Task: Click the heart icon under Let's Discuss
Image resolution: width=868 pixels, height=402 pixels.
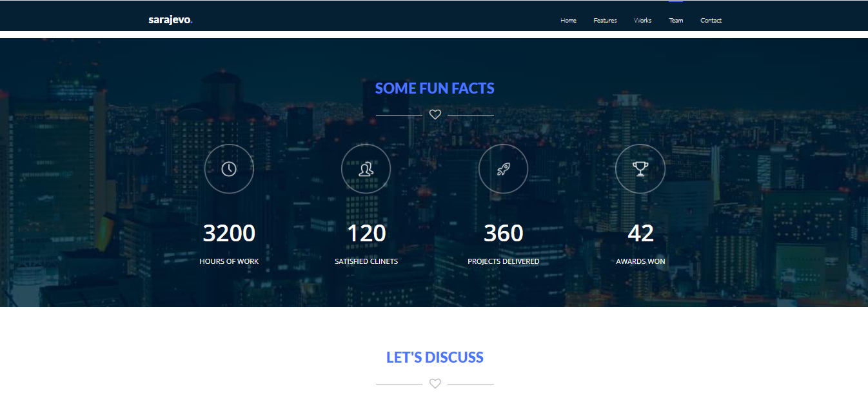Action: (x=435, y=383)
